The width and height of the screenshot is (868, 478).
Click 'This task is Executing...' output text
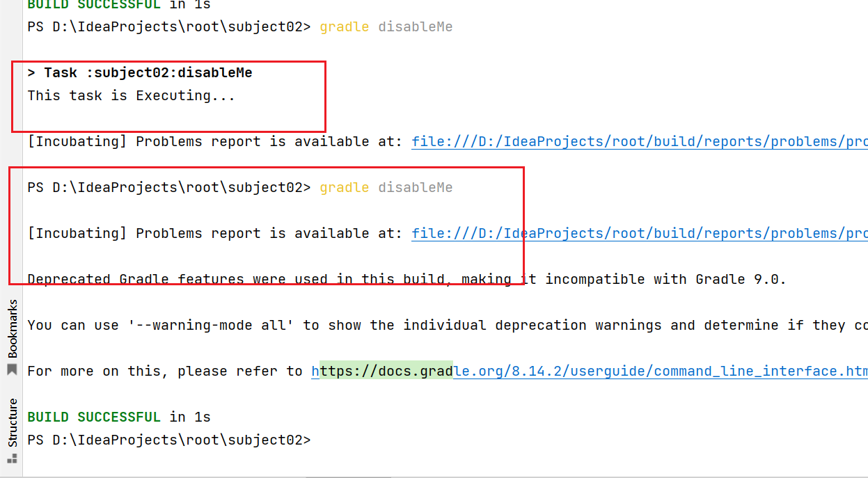[132, 95]
